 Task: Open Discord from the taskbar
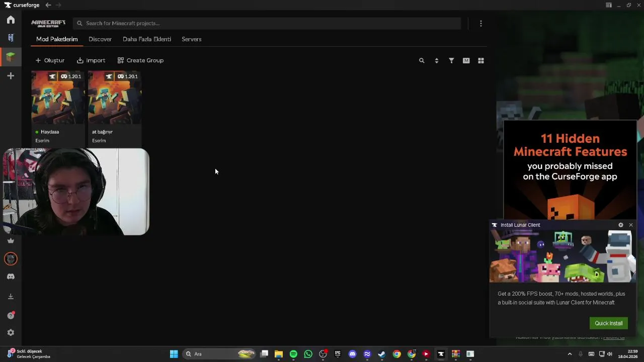click(352, 354)
